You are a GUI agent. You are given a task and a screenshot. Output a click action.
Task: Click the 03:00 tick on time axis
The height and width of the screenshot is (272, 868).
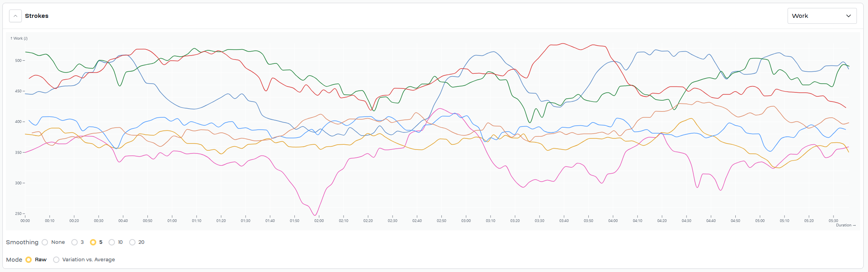pyautogui.click(x=466, y=220)
